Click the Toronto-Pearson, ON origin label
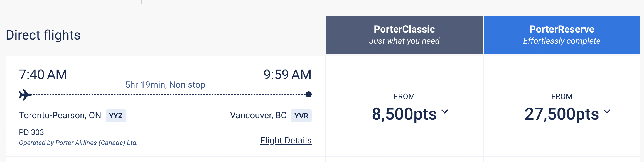644x162 pixels. (60, 115)
